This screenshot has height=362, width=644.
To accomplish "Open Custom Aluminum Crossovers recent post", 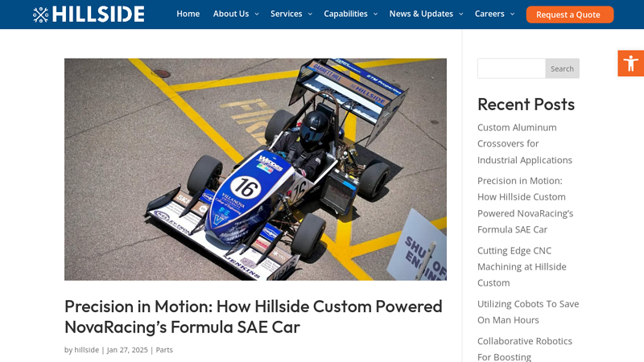I will (524, 143).
